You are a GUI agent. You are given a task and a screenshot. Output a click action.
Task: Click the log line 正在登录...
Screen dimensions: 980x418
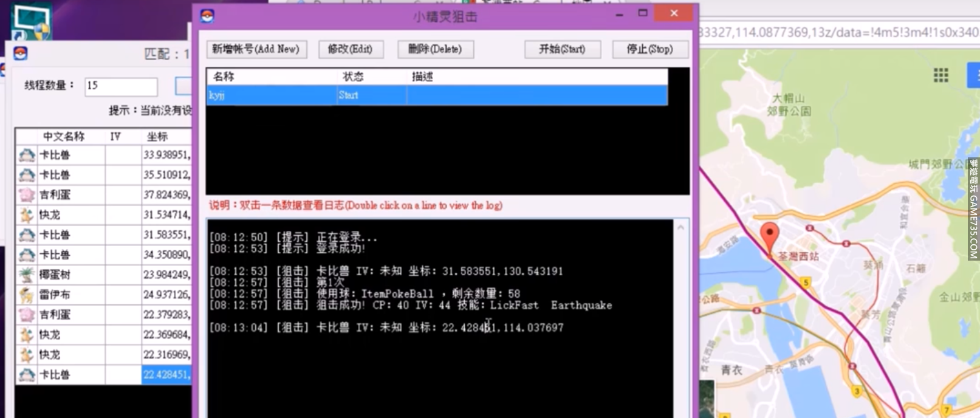(x=293, y=238)
